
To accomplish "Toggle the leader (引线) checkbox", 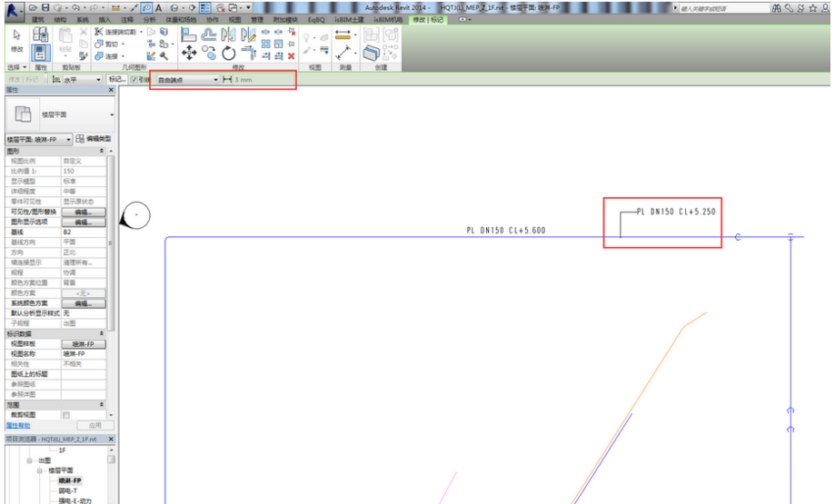I will pos(134,80).
